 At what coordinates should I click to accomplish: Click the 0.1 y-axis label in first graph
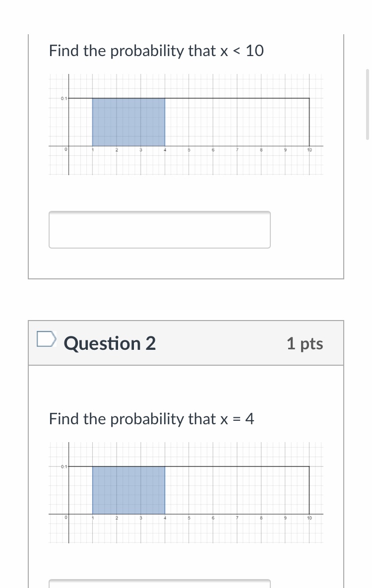(x=63, y=98)
